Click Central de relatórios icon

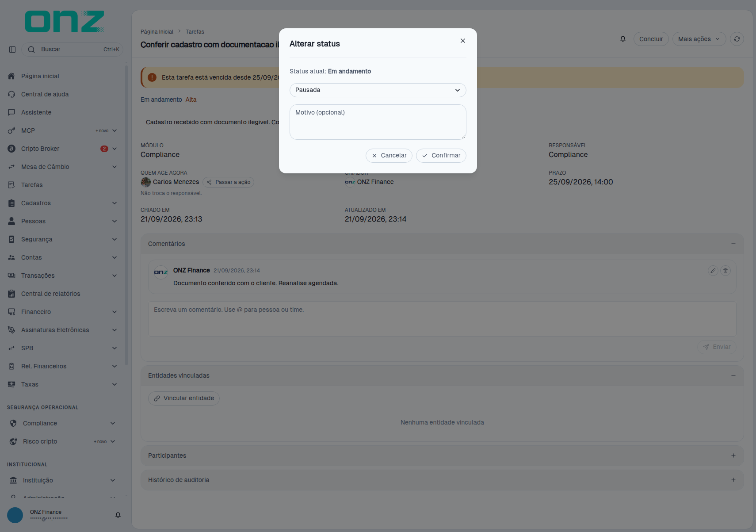point(11,294)
